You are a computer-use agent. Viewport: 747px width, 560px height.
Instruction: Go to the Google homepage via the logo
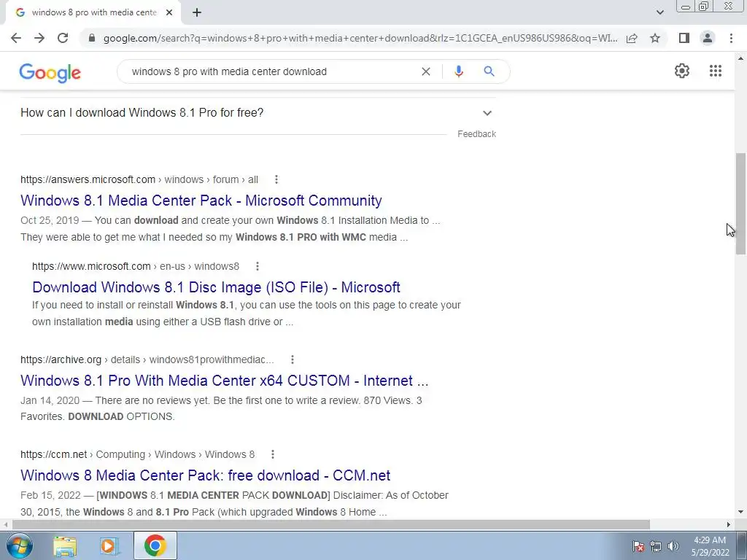pos(50,72)
